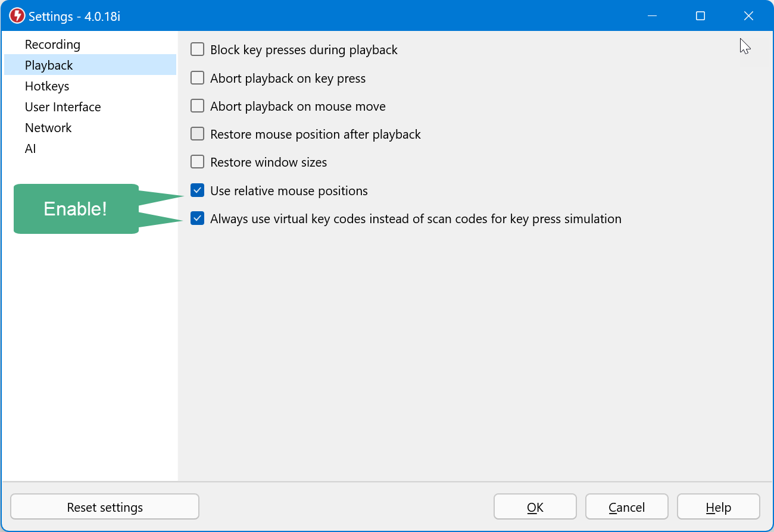The width and height of the screenshot is (774, 532).
Task: Click the Reset settings button
Action: tap(105, 507)
